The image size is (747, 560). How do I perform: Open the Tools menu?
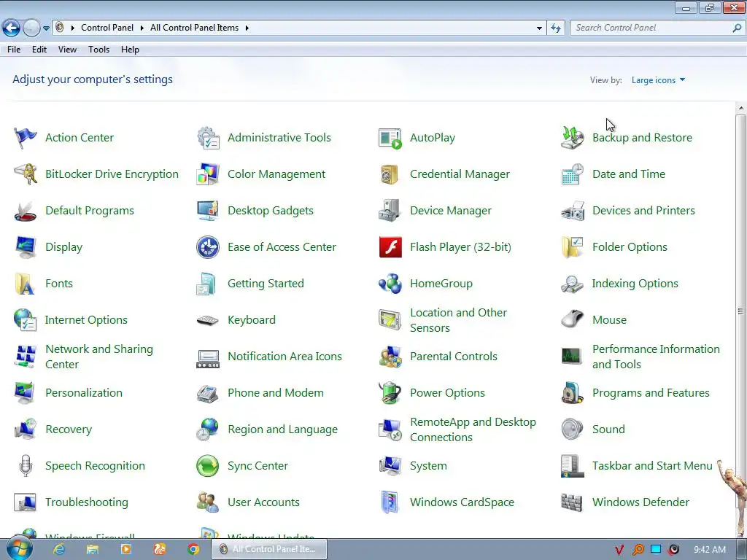coord(98,50)
